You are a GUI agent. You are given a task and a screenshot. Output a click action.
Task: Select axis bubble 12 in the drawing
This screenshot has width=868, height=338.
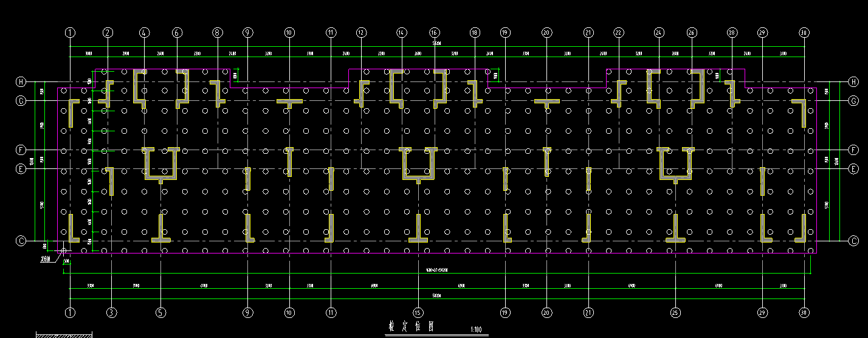(x=361, y=32)
